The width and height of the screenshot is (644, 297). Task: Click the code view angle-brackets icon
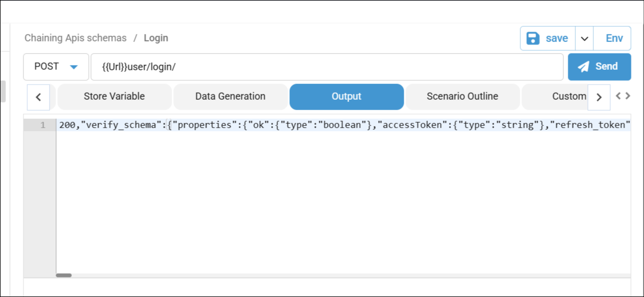tap(623, 96)
